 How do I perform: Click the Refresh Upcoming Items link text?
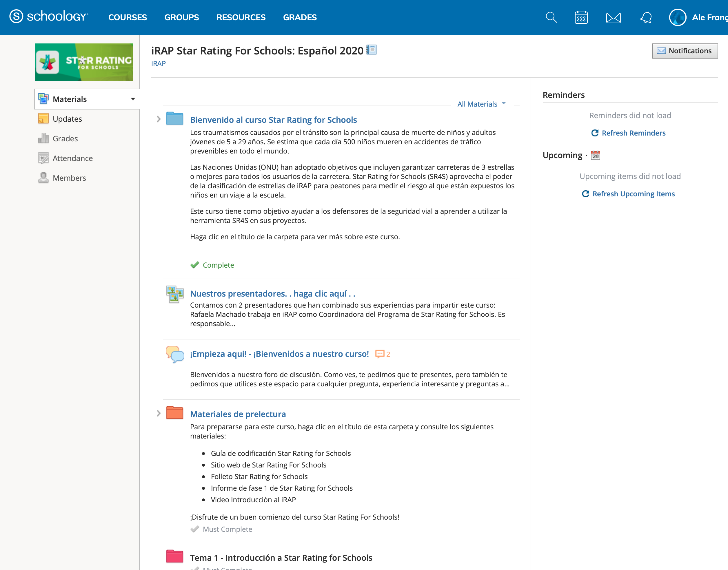tap(634, 194)
